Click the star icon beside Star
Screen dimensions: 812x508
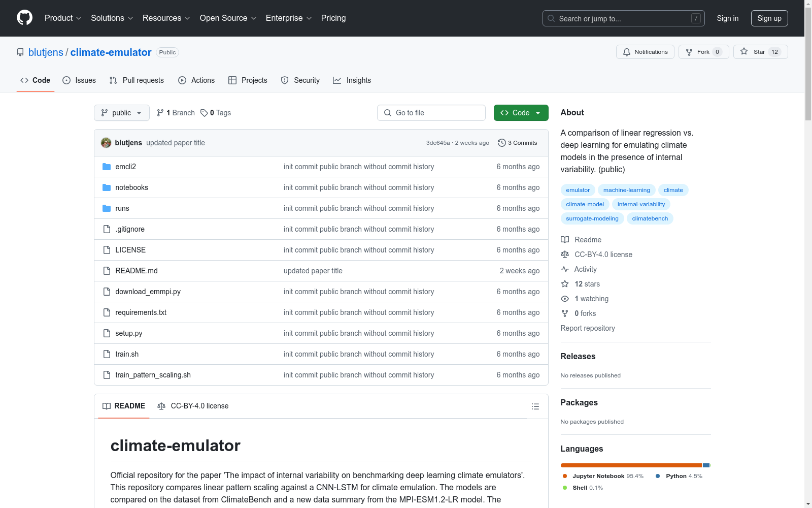coord(744,51)
